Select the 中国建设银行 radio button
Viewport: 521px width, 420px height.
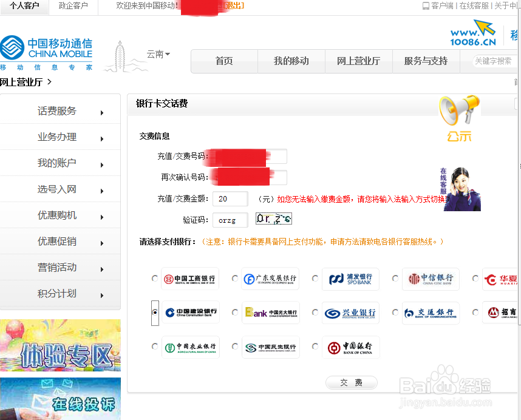coord(155,313)
